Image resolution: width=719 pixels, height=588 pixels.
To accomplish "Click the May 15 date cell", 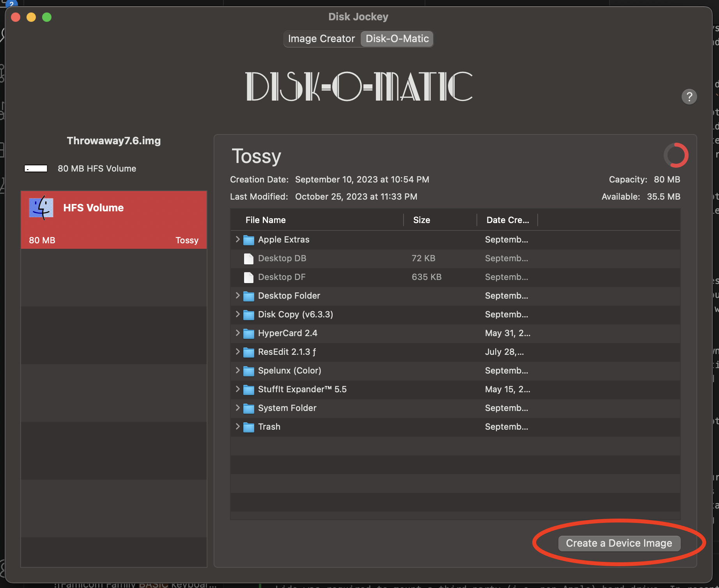I will click(x=508, y=389).
